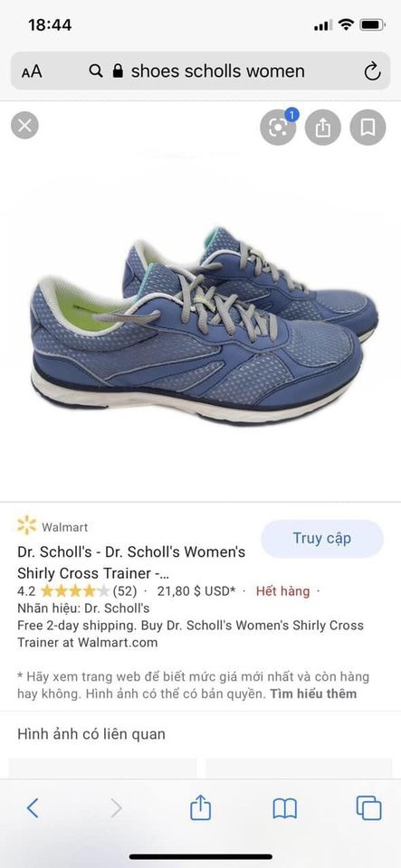Open the Dr. Scholl's Women's Shirly Cross Trainer title
The height and width of the screenshot is (868, 401).
tap(131, 561)
